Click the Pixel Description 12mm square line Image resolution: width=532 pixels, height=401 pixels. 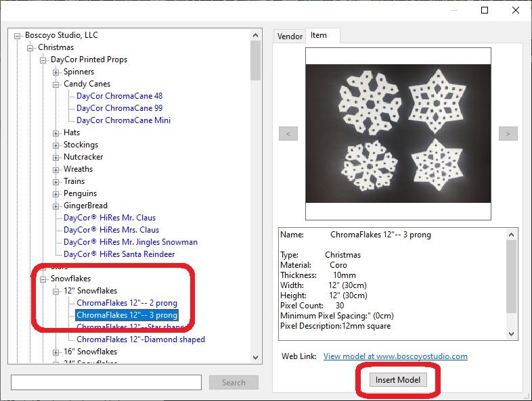pyautogui.click(x=336, y=326)
